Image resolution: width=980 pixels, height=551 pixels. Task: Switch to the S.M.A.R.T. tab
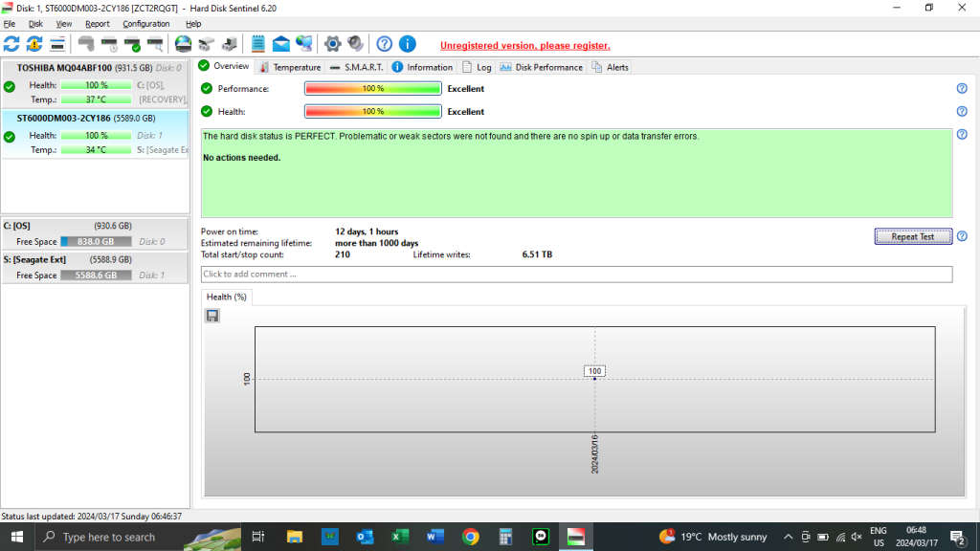coord(356,67)
